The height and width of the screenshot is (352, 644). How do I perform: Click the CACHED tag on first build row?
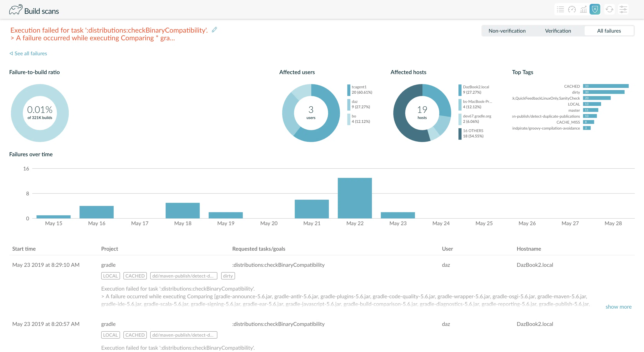tap(135, 276)
